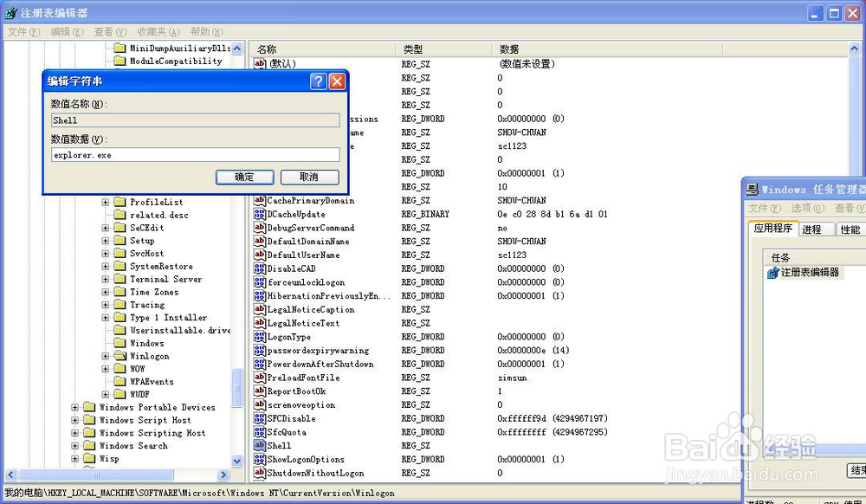The image size is (866, 504).
Task: Click the PreloadFontFile string icon
Action: coord(260,377)
